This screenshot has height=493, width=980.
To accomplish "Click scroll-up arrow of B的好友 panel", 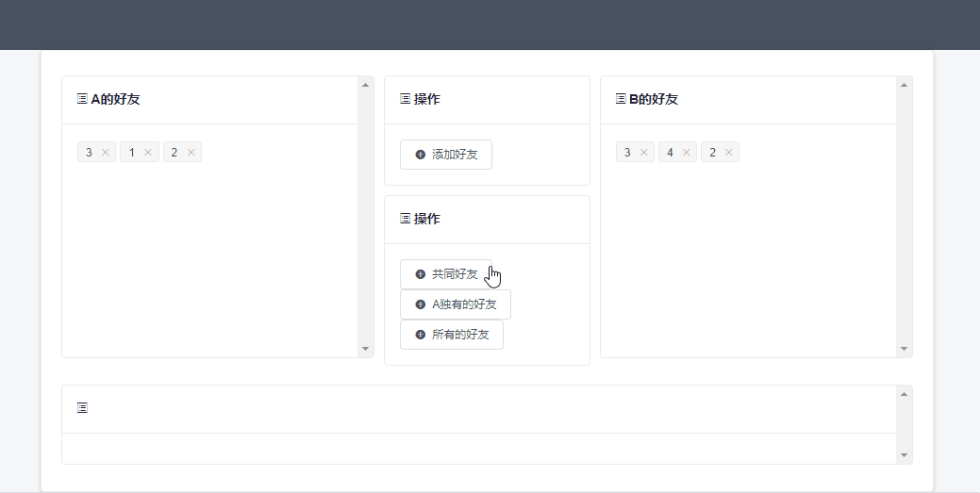I will [x=904, y=85].
